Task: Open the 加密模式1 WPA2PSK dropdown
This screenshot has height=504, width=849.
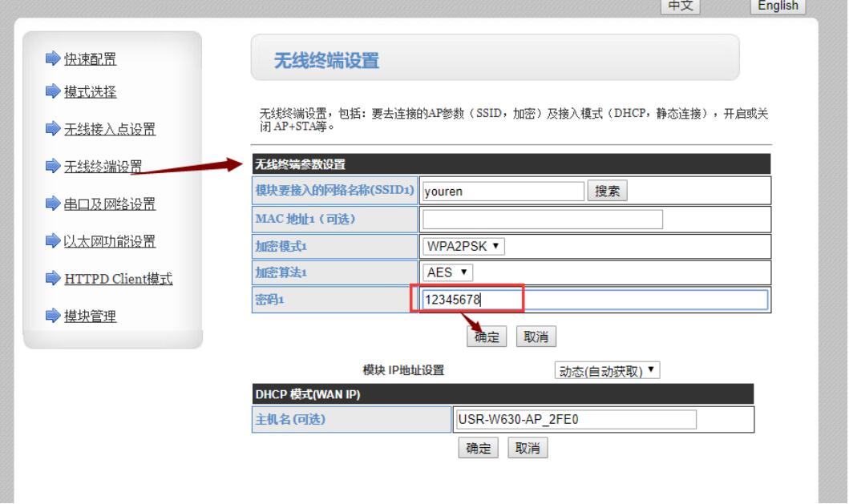Action: [464, 246]
